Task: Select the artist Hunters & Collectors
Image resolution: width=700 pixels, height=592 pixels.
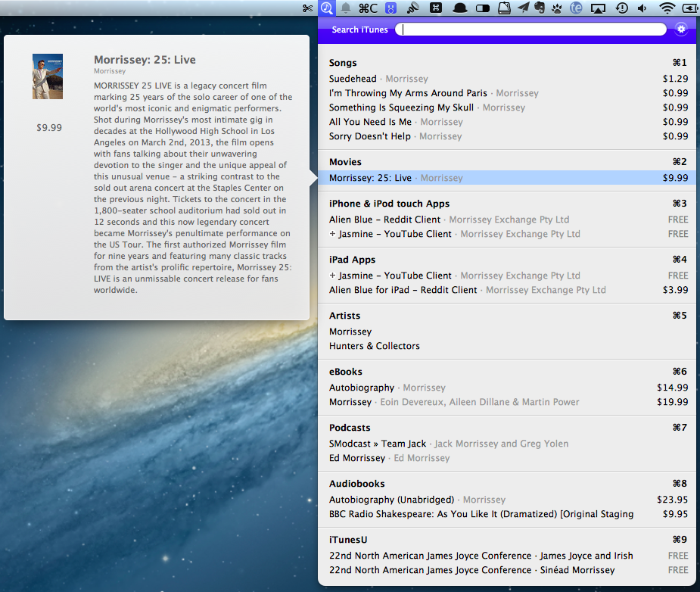Action: (509, 346)
